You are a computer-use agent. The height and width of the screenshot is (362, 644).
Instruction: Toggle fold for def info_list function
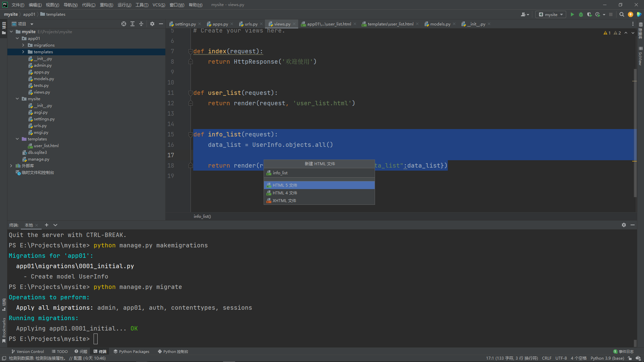tap(191, 134)
